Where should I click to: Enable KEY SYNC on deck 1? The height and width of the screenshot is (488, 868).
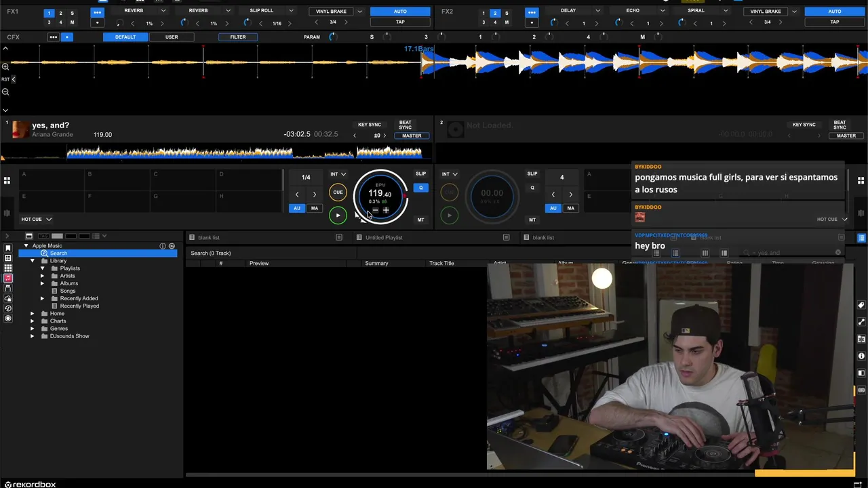pos(370,125)
